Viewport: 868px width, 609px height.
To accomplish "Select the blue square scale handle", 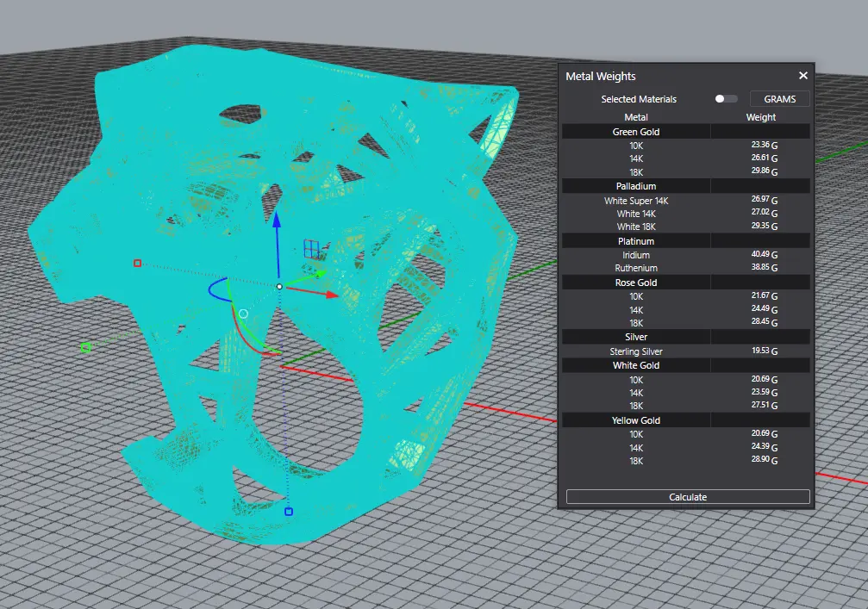I will click(x=289, y=512).
